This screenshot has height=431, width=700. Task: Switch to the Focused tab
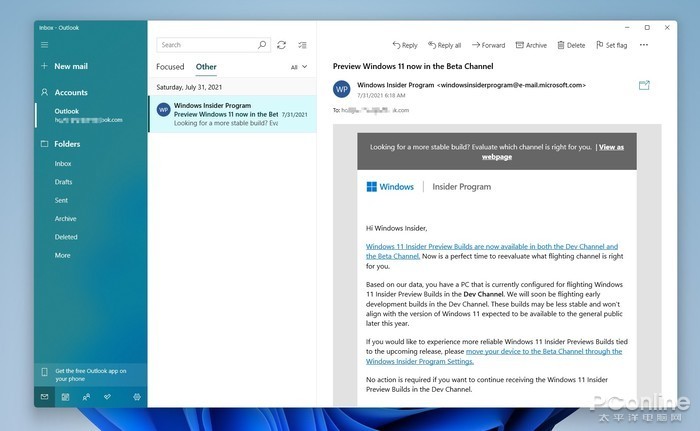pos(170,67)
